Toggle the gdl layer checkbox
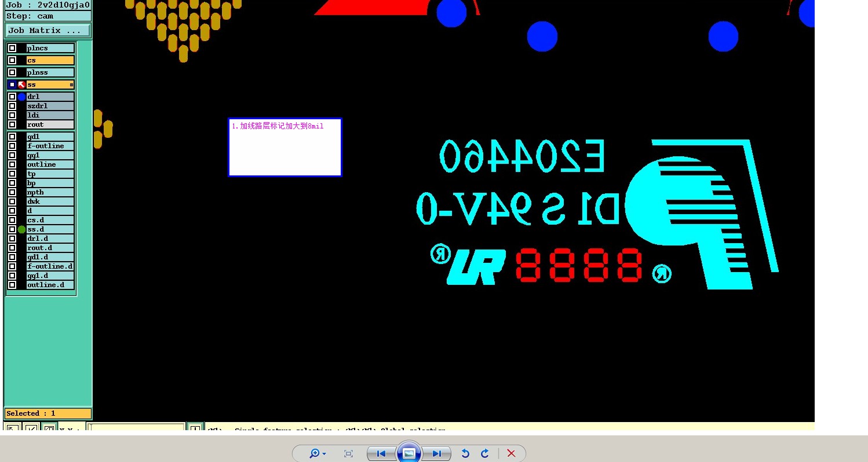The image size is (868, 462). point(12,137)
